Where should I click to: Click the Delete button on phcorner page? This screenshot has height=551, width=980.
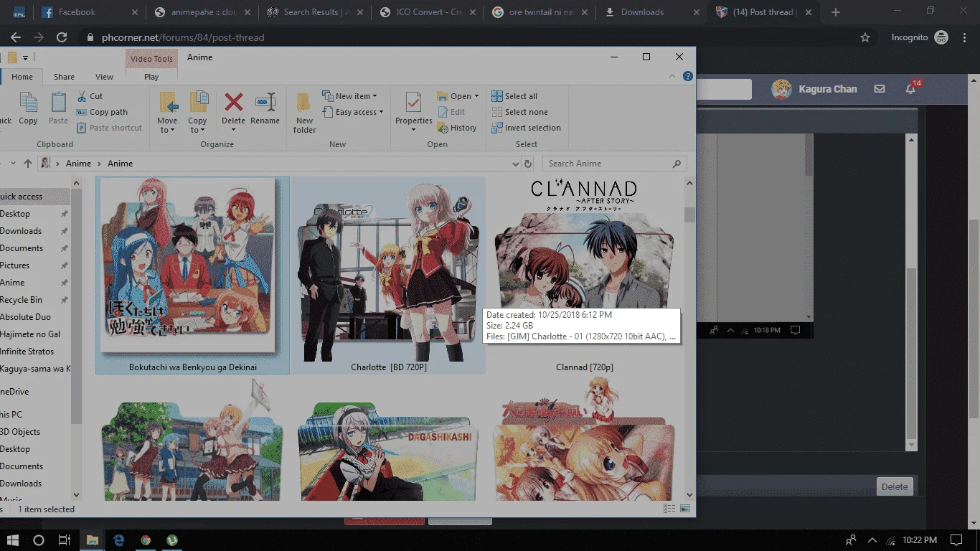[x=895, y=486]
